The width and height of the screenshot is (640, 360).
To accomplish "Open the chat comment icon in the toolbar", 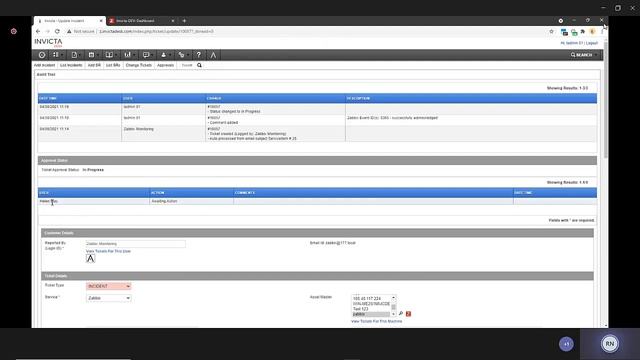I will [146, 55].
